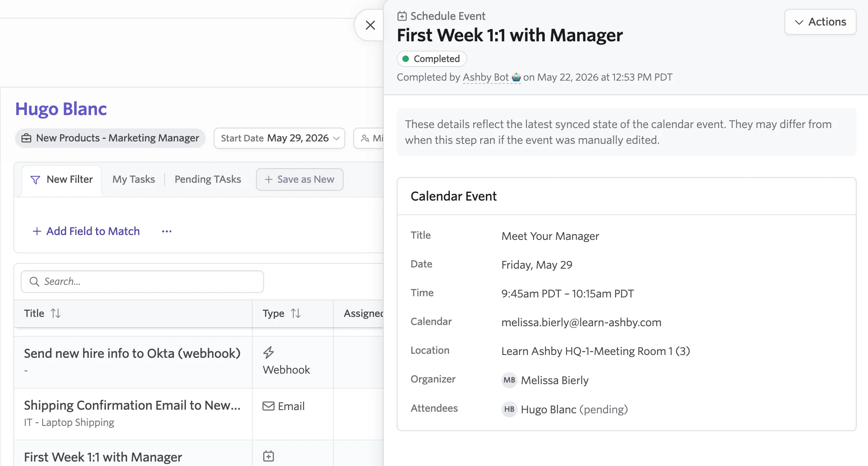Click the Save as New button
The height and width of the screenshot is (466, 868).
tap(299, 180)
